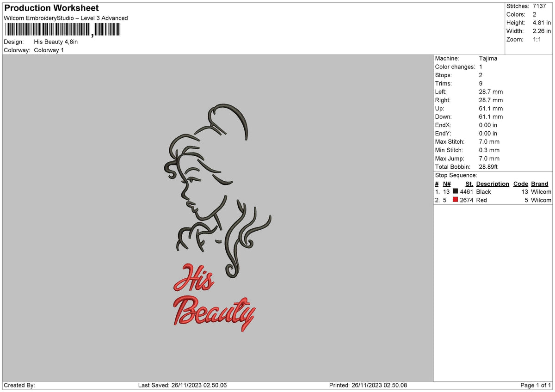The image size is (555, 392).
Task: Click the Colors count value 2
Action: click(x=535, y=14)
